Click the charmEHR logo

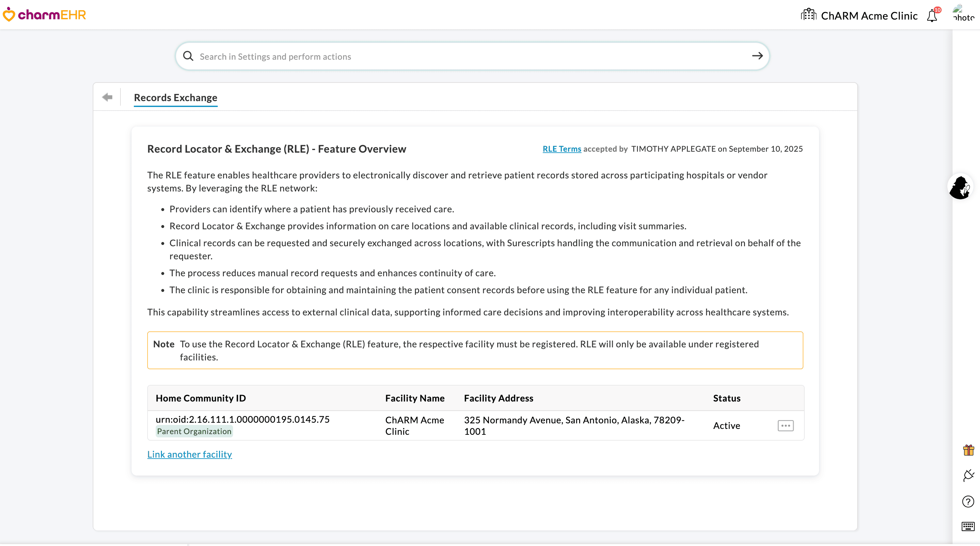tap(44, 14)
